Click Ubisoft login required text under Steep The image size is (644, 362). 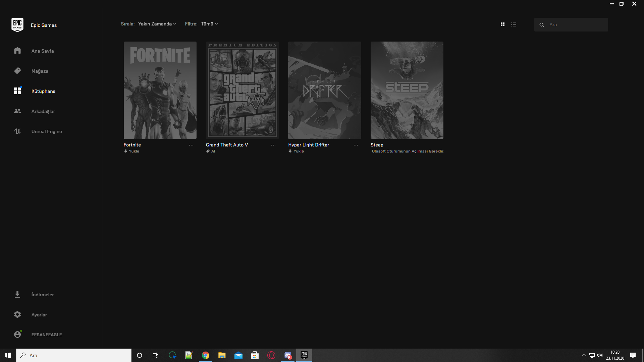(x=408, y=151)
